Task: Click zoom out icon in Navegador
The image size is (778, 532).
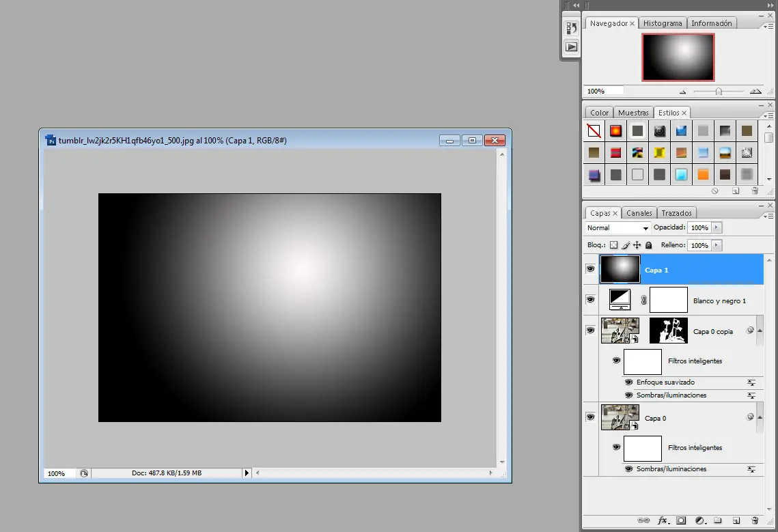Action: coord(683,92)
